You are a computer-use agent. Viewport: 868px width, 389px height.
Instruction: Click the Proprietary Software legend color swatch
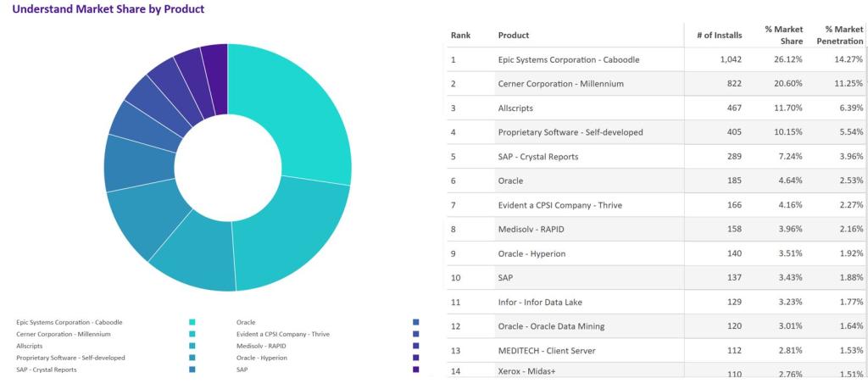[x=192, y=358]
